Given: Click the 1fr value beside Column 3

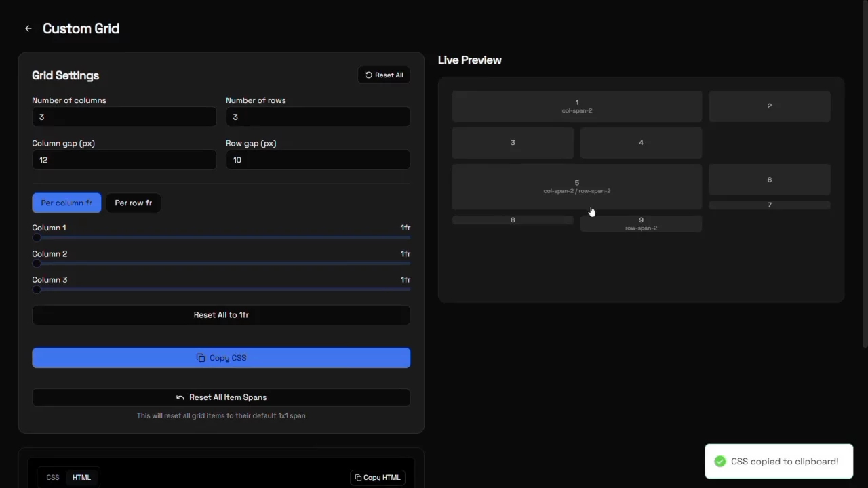Looking at the screenshot, I should coord(405,280).
